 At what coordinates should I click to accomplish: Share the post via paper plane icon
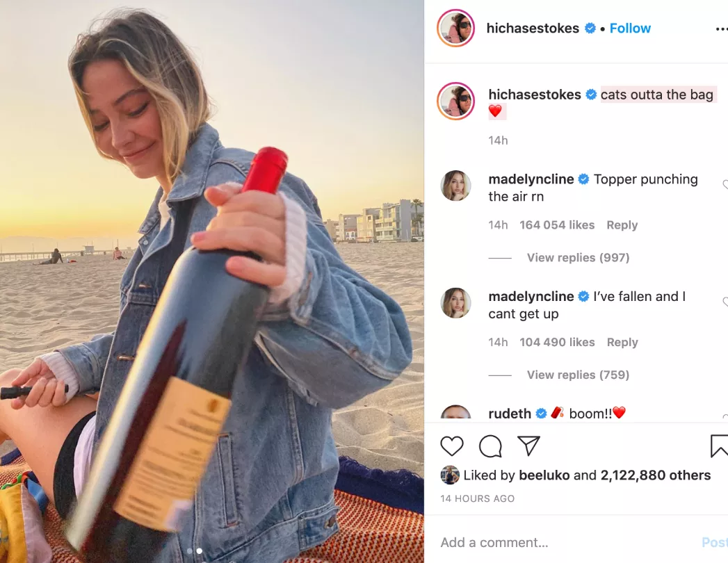point(528,446)
